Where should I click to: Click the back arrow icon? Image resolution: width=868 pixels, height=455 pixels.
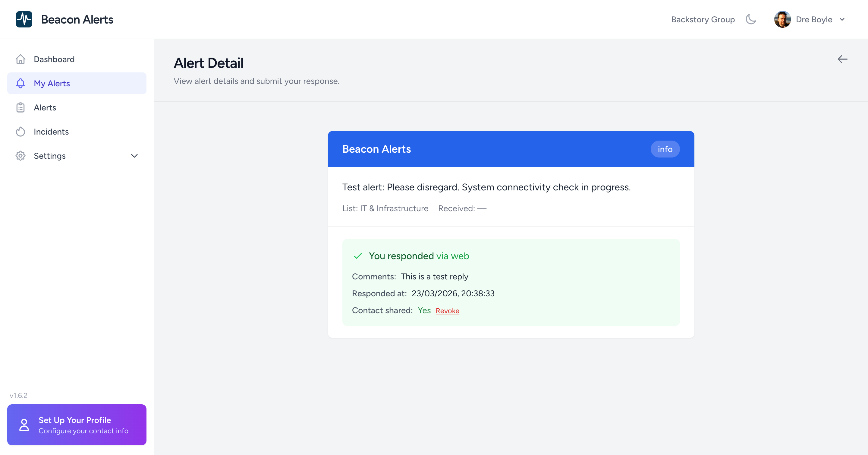pyautogui.click(x=842, y=59)
